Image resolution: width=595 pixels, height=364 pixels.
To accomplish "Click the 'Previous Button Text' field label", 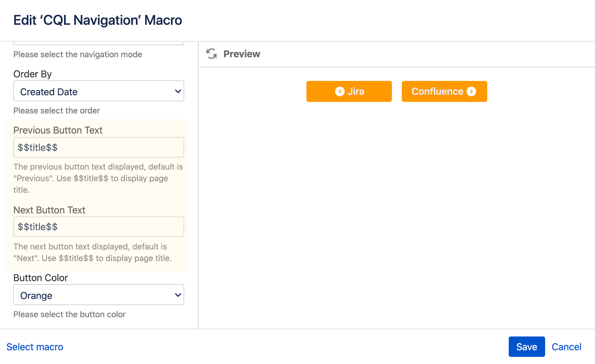I will point(58,130).
